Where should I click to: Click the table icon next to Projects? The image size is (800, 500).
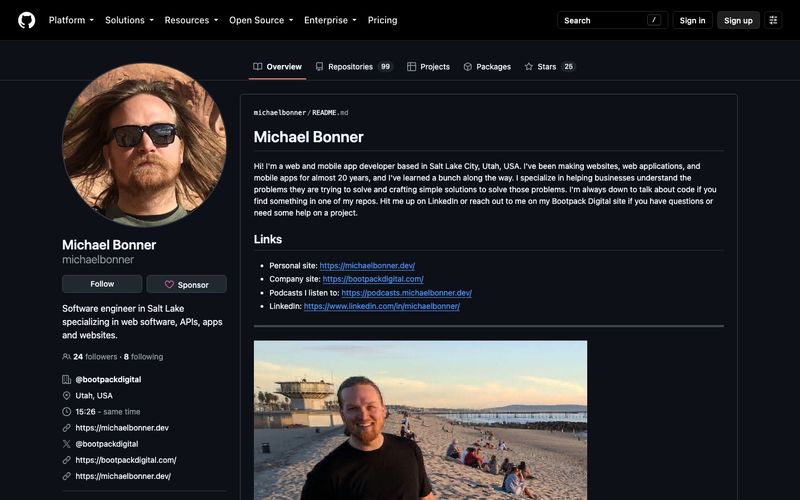tap(411, 67)
